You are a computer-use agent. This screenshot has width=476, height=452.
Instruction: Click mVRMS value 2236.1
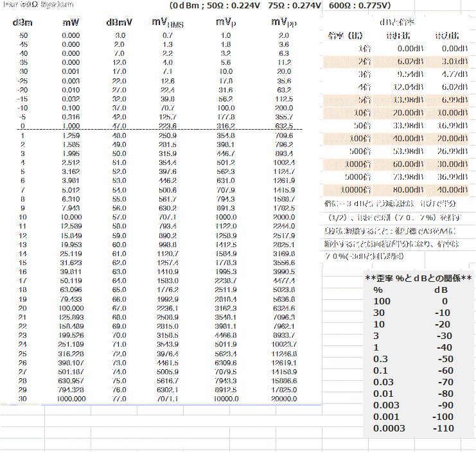168,308
